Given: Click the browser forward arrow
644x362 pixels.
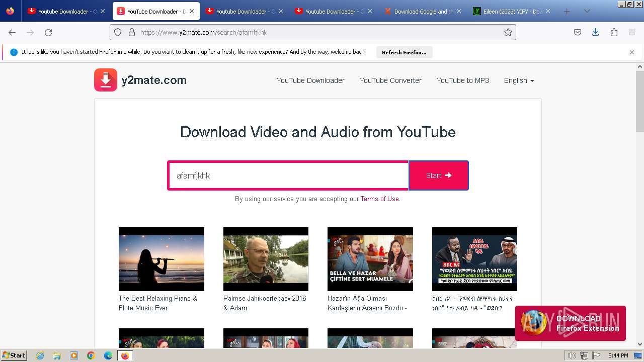Looking at the screenshot, I should pos(30,32).
